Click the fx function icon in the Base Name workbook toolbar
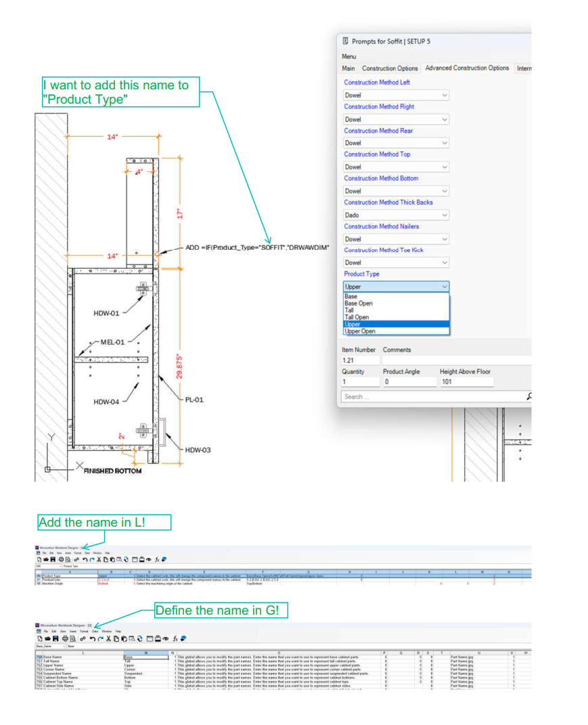588x725 pixels. point(176,638)
